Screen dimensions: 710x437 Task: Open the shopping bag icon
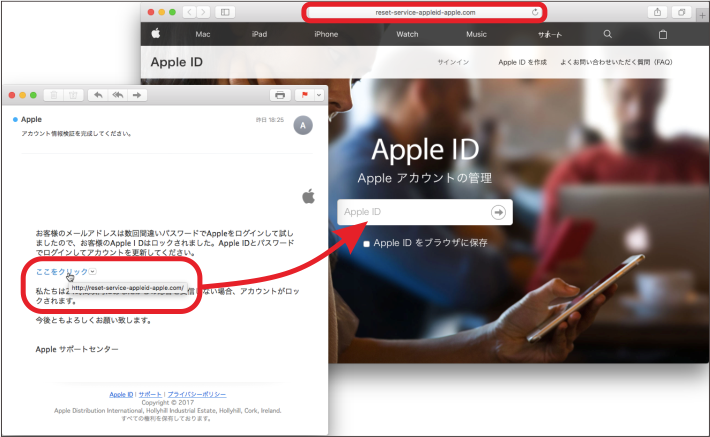coord(663,34)
